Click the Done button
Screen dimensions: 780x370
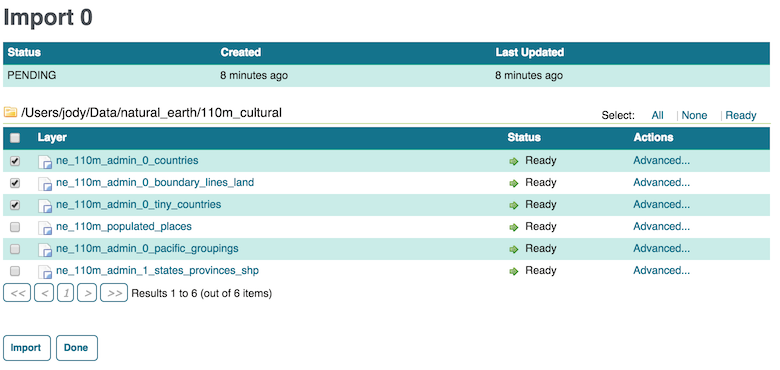tap(77, 348)
